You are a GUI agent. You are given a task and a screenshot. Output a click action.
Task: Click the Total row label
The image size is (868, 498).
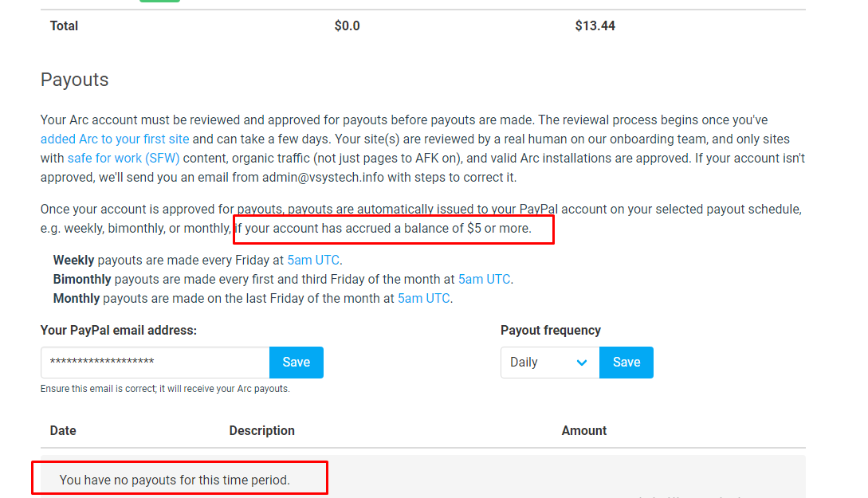click(64, 26)
